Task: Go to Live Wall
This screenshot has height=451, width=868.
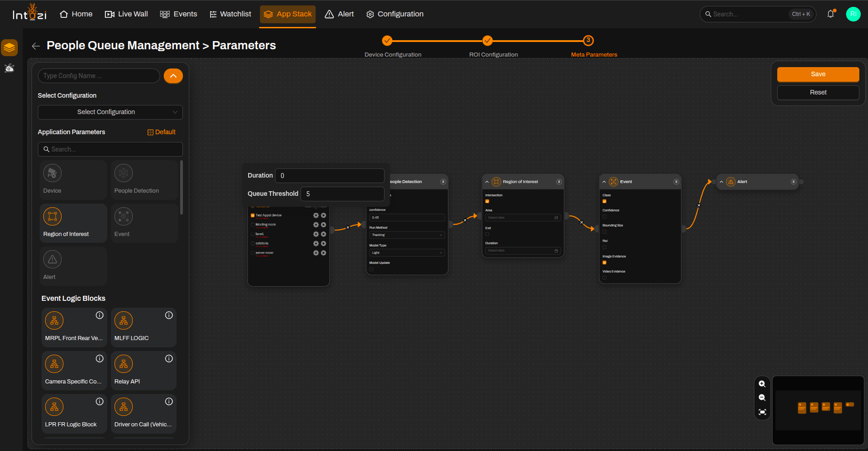Action: [x=126, y=14]
